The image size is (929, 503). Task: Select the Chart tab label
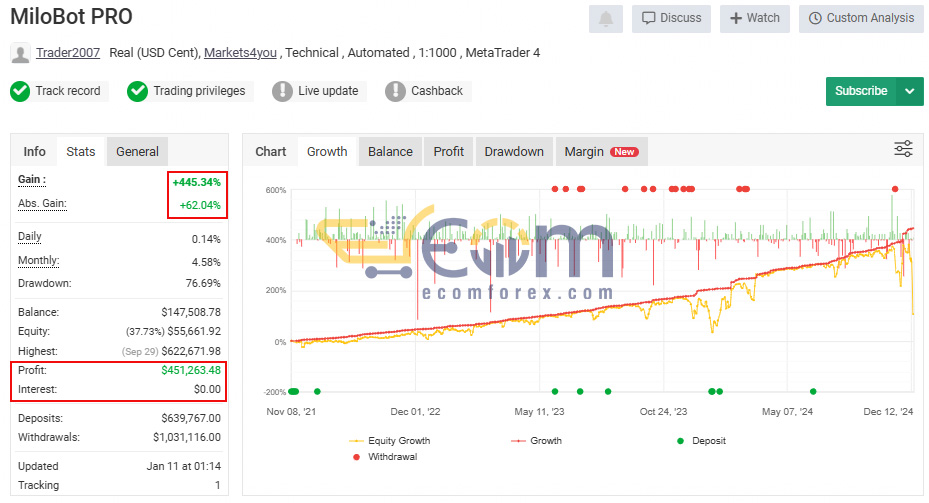click(271, 152)
